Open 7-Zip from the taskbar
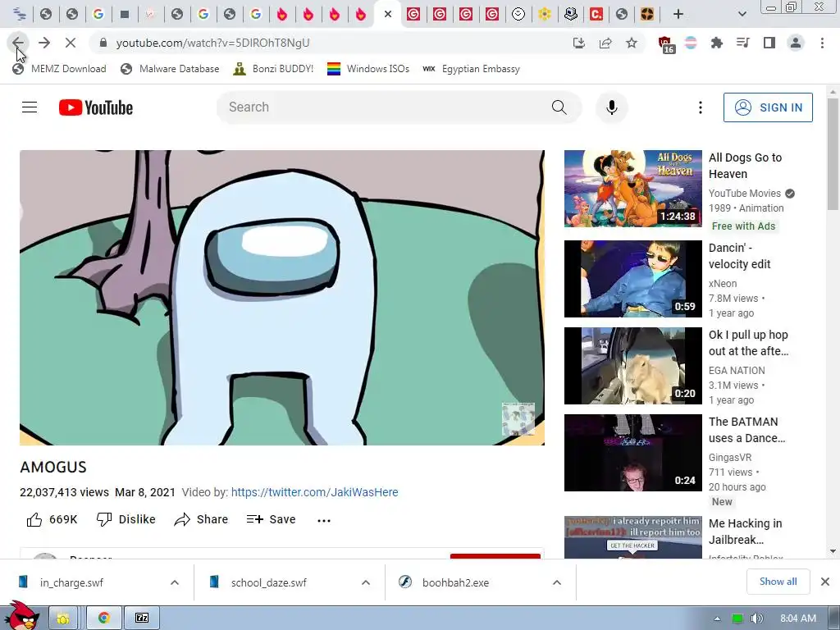 (x=142, y=619)
